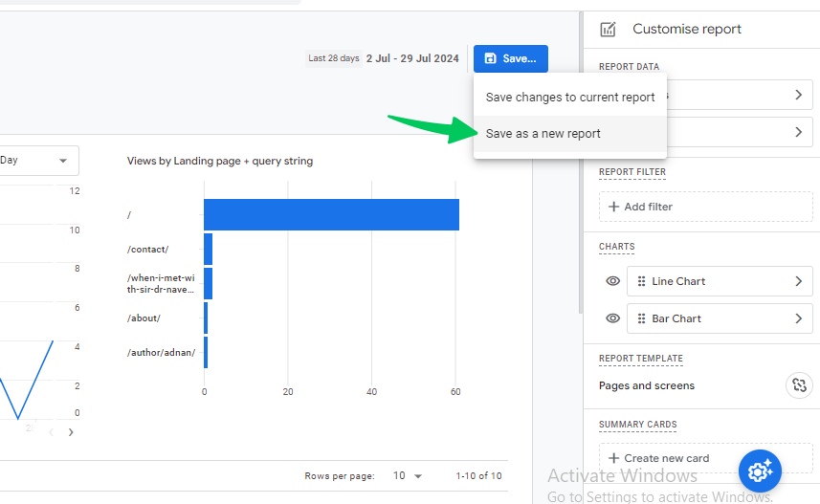820x504 pixels.
Task: Click the drag handle on Bar Chart
Action: [x=641, y=318]
